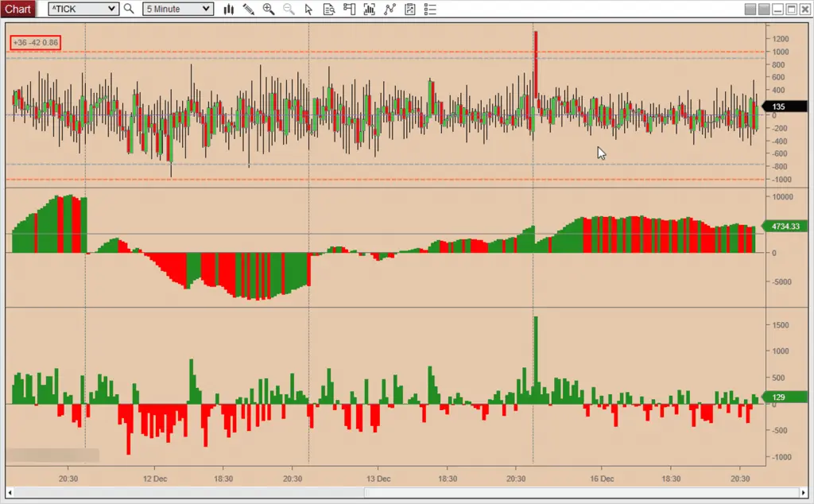Open the Strategies line-node icon

390,10
